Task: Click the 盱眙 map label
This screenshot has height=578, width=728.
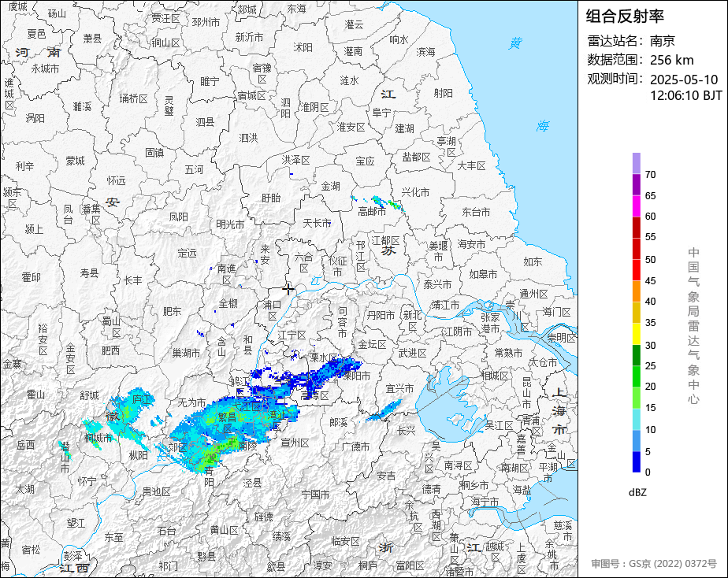Action: (271, 198)
